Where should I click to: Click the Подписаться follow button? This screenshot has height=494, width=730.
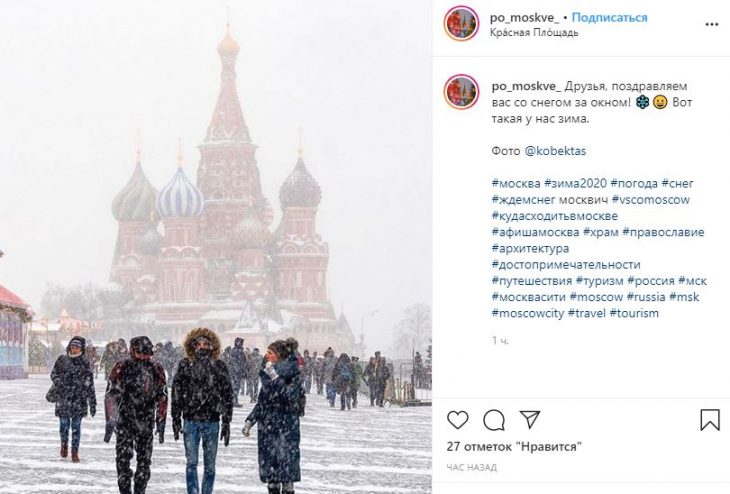pyautogui.click(x=609, y=18)
